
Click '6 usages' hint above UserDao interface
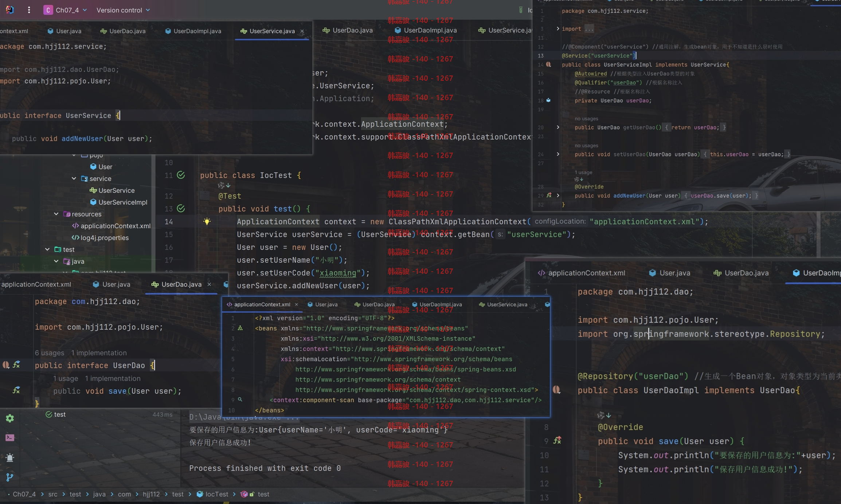[50, 353]
